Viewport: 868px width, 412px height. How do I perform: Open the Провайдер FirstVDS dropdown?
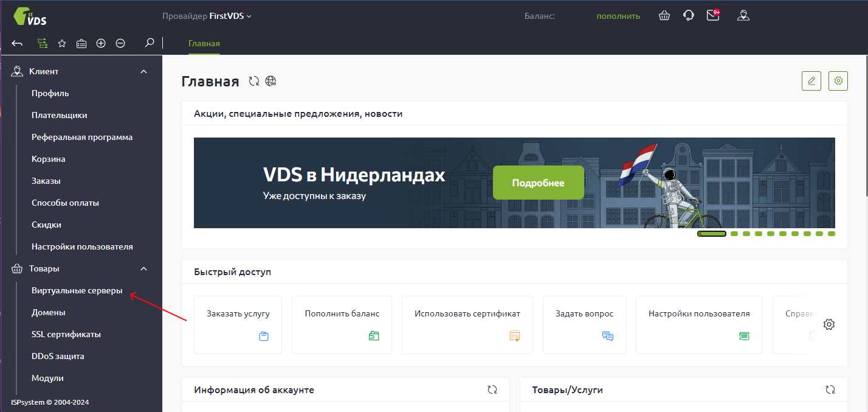[207, 16]
